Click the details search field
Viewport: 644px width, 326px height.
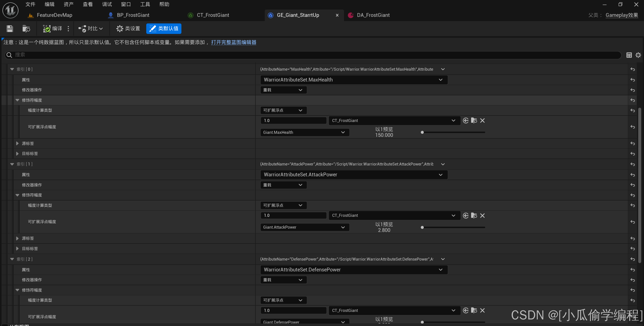[313, 55]
